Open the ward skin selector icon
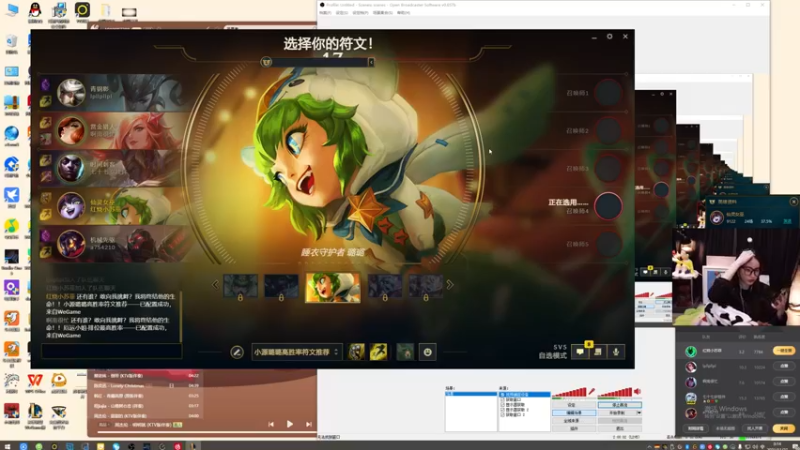 coord(405,352)
